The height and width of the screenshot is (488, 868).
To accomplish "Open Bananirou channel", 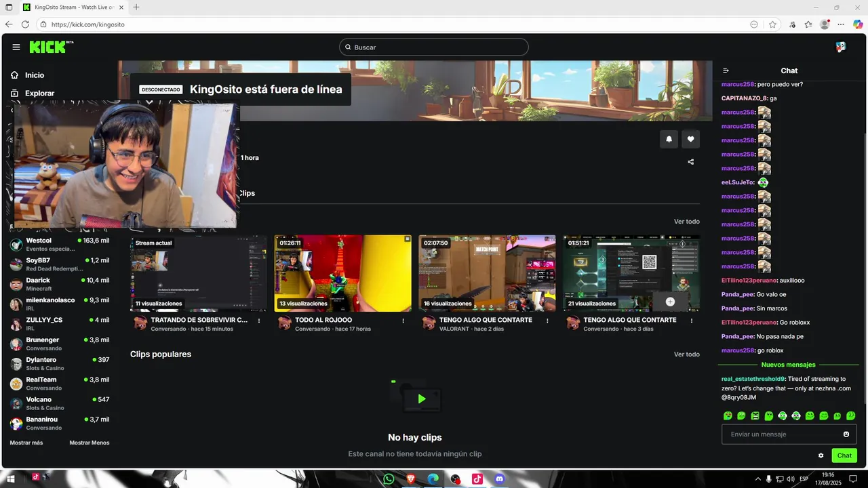I will 60,423.
